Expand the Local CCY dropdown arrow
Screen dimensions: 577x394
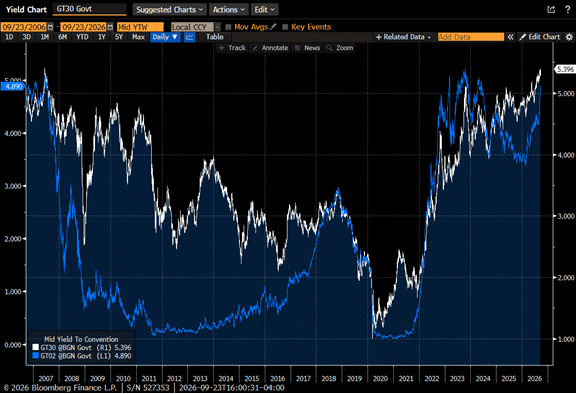tap(217, 27)
